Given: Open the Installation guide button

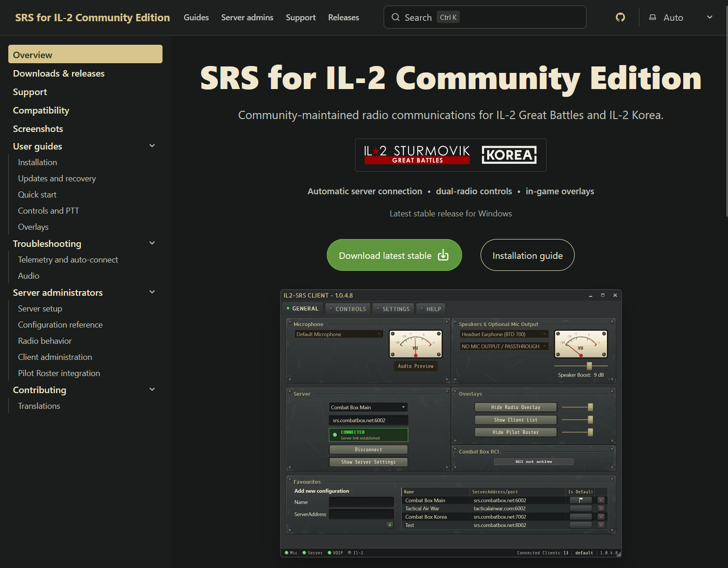Looking at the screenshot, I should point(528,255).
